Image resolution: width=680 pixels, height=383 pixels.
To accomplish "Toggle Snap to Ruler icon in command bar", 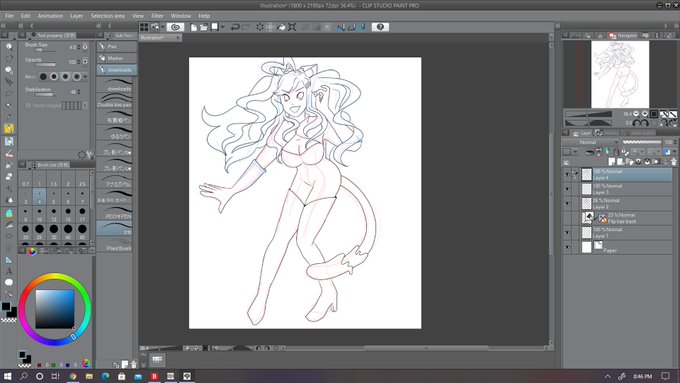I will (x=341, y=27).
